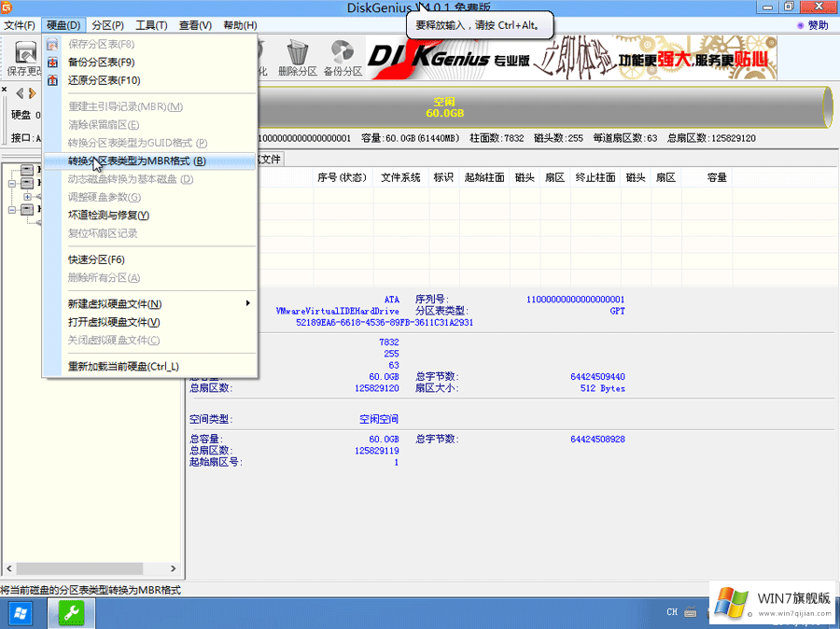
Task: Click the left navigation arrow above 硬盘
Action: click(x=19, y=91)
